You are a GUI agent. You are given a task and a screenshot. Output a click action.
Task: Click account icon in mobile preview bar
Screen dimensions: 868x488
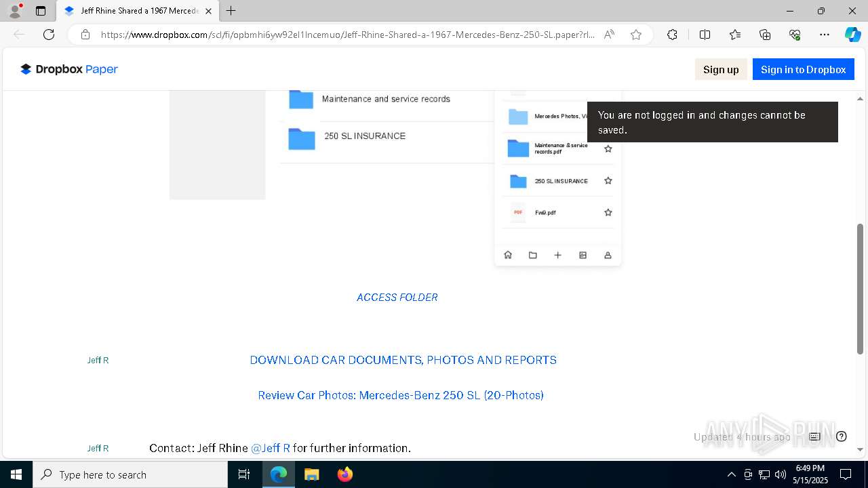608,255
